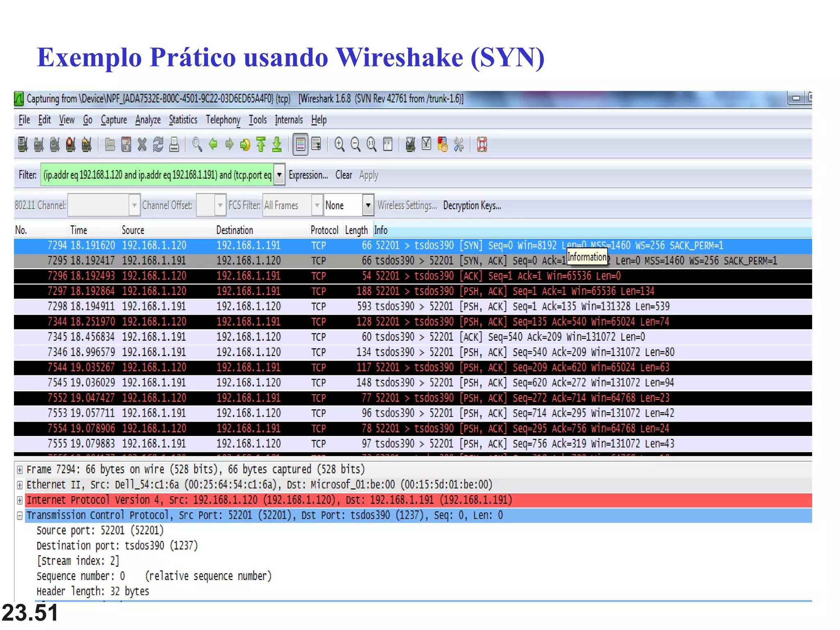The height and width of the screenshot is (630, 840).
Task: Click the Expression... filter button
Action: [308, 175]
